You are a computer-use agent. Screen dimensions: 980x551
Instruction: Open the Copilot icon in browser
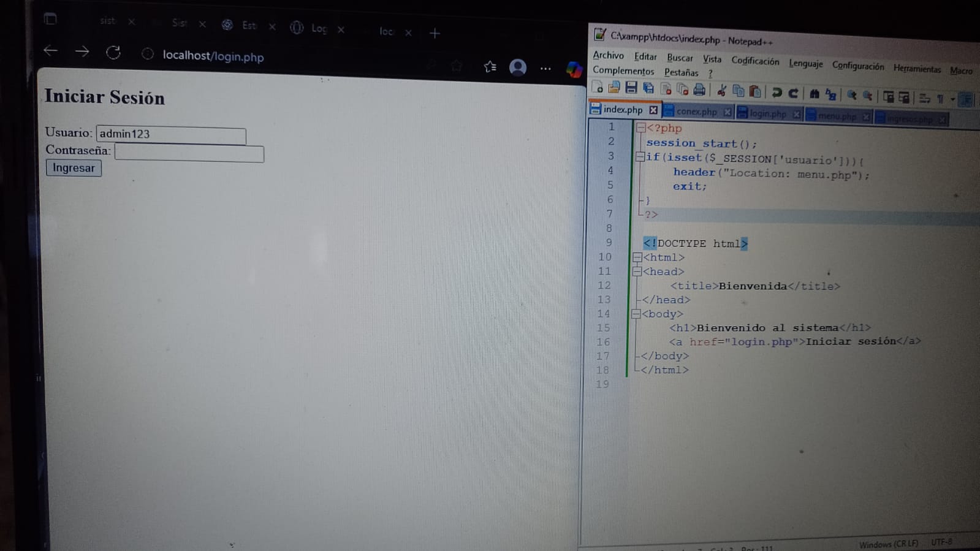pyautogui.click(x=574, y=69)
